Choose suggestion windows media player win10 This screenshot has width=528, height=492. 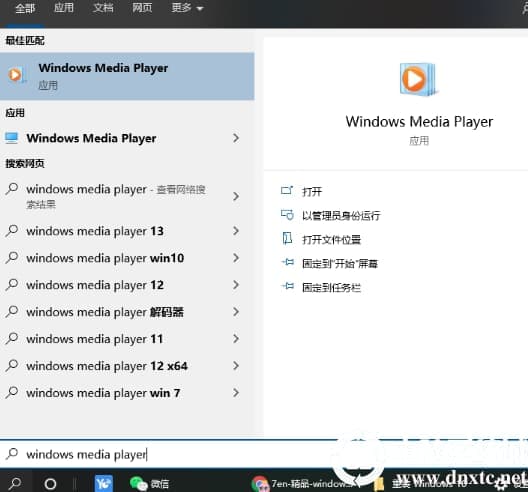tap(105, 258)
